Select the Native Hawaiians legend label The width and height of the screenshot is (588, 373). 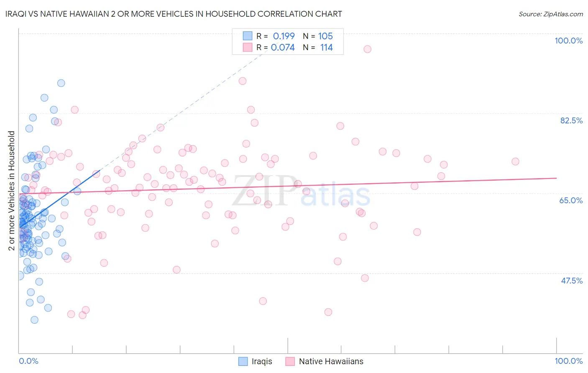tap(331, 361)
